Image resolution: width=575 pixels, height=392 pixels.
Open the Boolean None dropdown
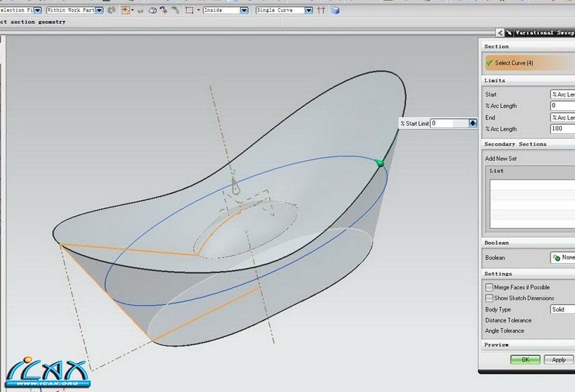[563, 257]
